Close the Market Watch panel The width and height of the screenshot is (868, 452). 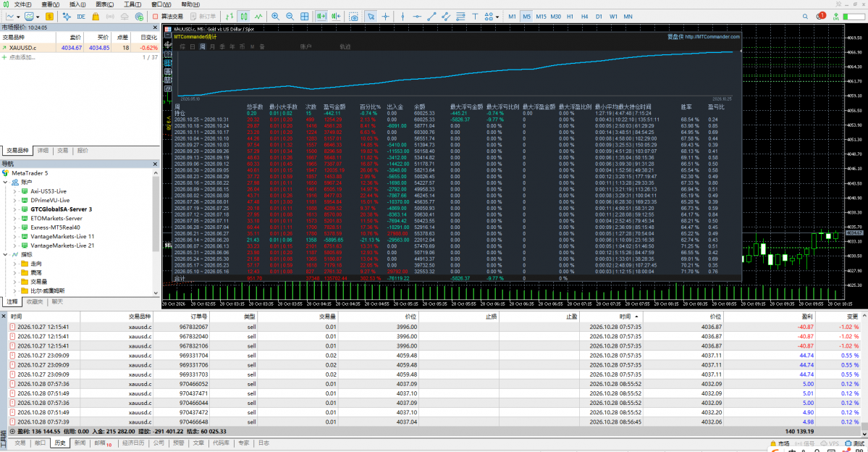155,27
